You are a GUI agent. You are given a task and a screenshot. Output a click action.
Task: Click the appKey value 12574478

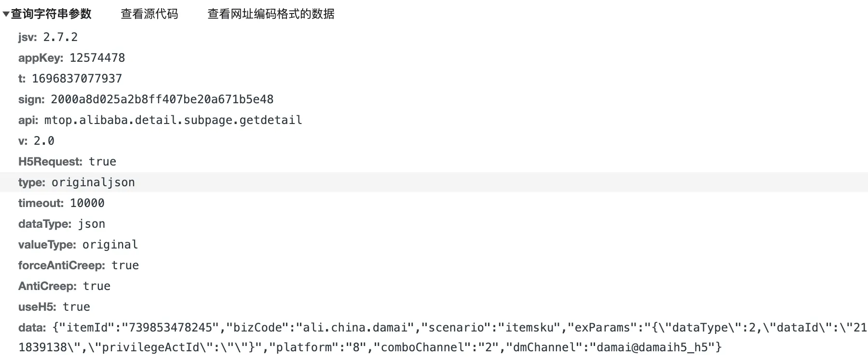coord(97,58)
